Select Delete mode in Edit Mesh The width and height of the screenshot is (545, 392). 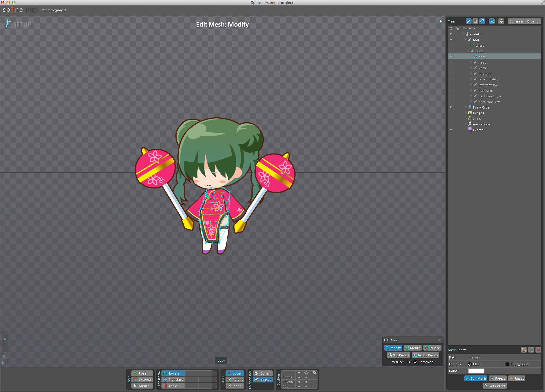click(x=432, y=348)
